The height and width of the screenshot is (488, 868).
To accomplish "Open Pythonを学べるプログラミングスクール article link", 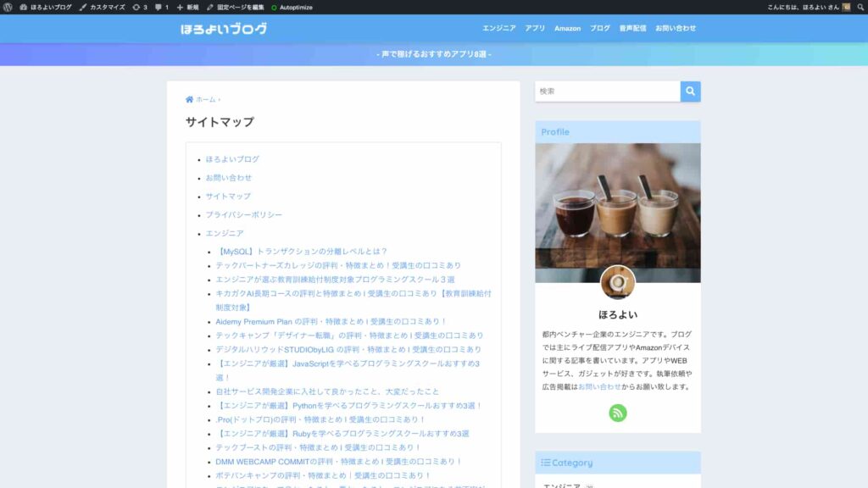I will (x=348, y=406).
